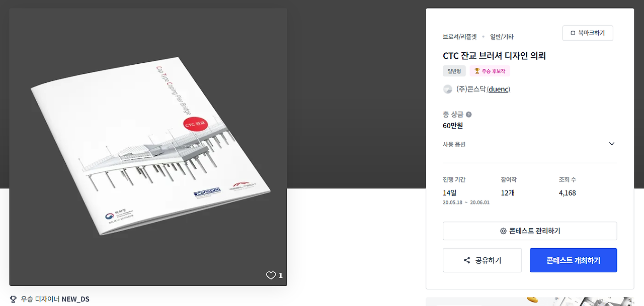Click the 일반형 tag badge
644x306 pixels.
[x=454, y=71]
